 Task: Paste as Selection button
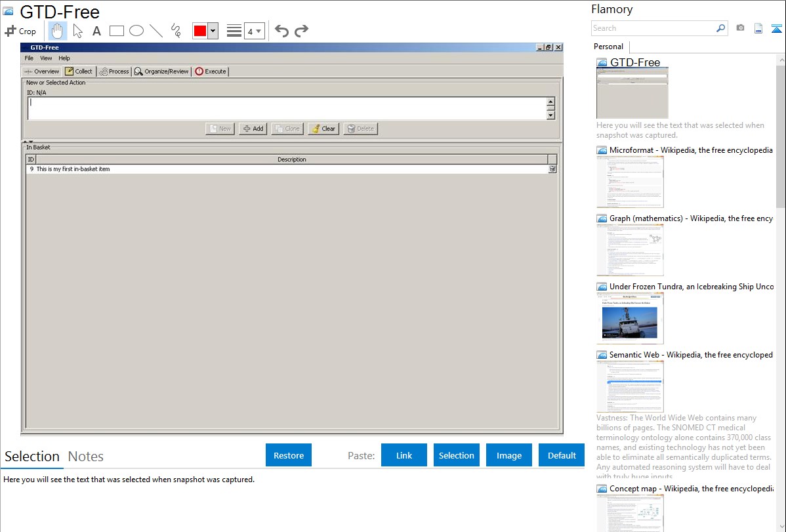tap(456, 455)
